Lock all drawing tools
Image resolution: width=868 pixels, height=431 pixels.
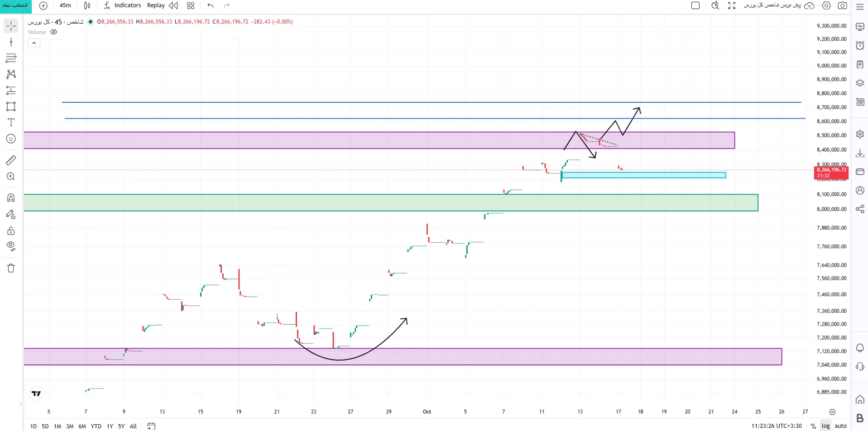pyautogui.click(x=11, y=230)
